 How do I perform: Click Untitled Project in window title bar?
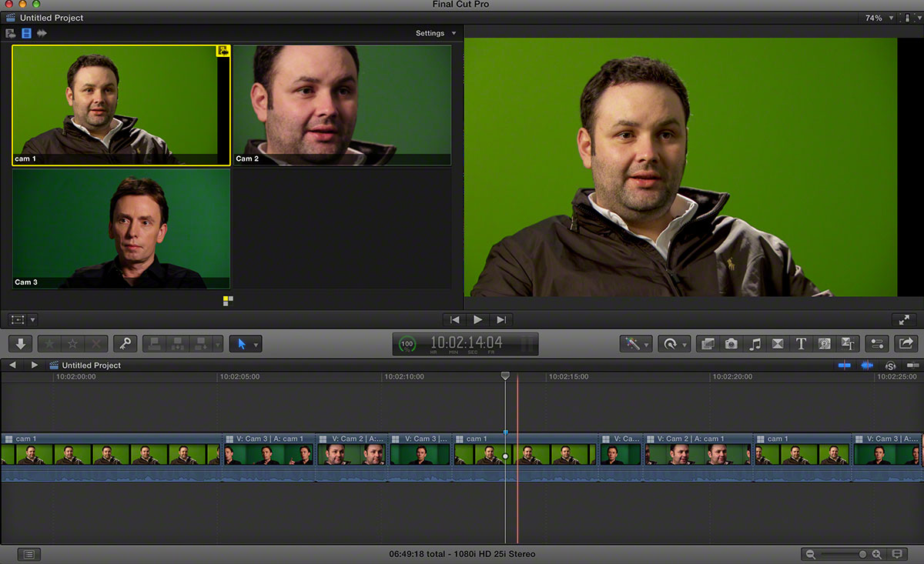click(x=52, y=18)
